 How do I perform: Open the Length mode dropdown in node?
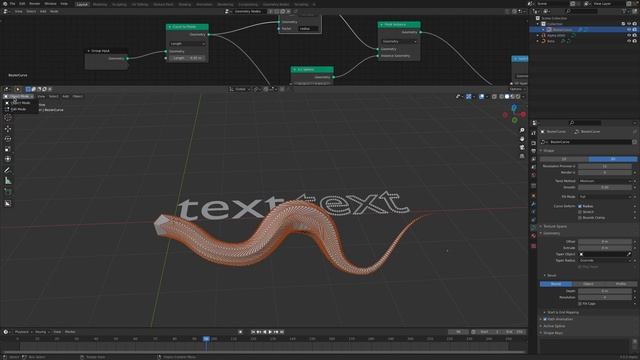click(x=187, y=44)
